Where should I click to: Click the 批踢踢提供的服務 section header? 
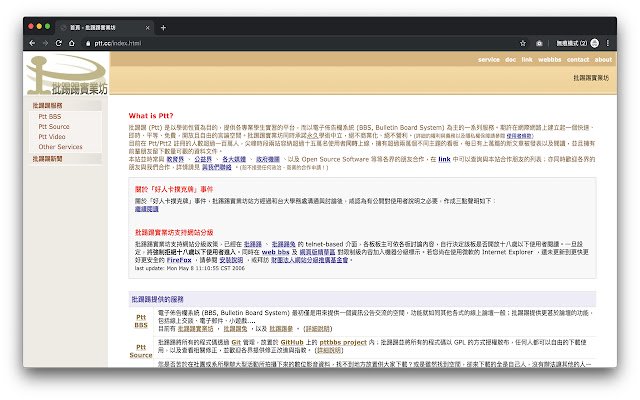(x=158, y=299)
